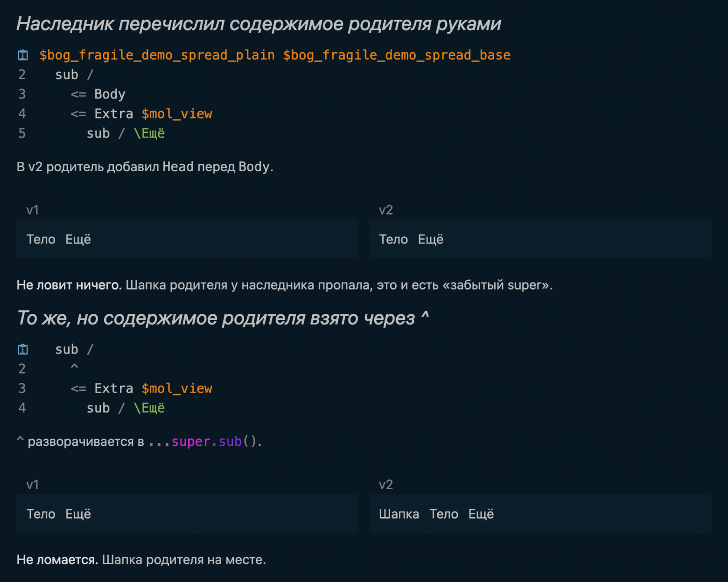Viewport: 728px width, 582px height.
Task: Click heading "Наследник перечислил содержимое родителя руками"
Action: pyautogui.click(x=259, y=23)
